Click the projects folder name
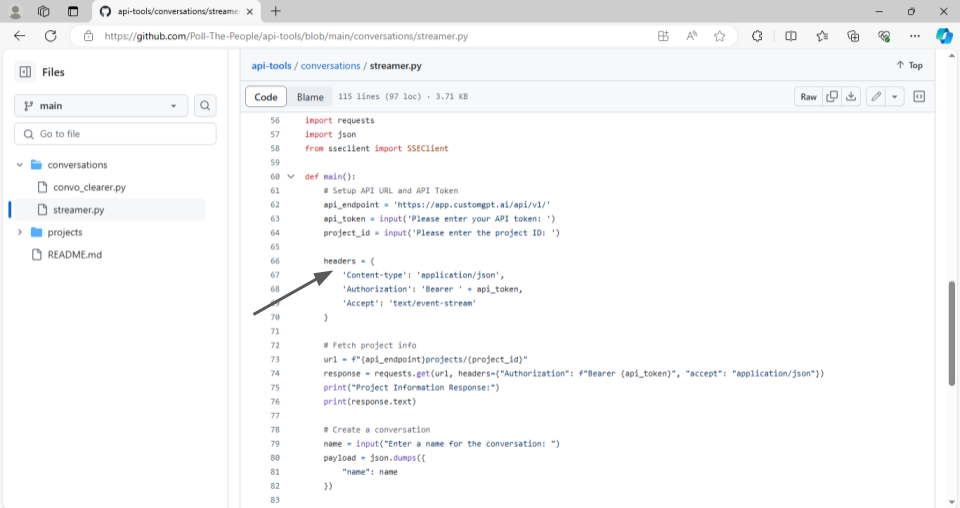Viewport: 960px width, 508px height. point(65,233)
